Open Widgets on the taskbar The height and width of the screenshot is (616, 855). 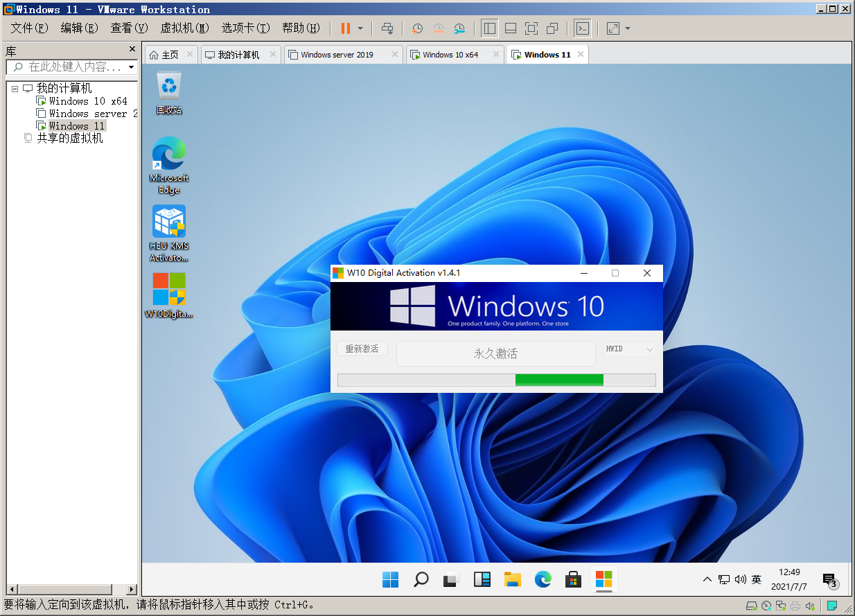click(x=482, y=579)
